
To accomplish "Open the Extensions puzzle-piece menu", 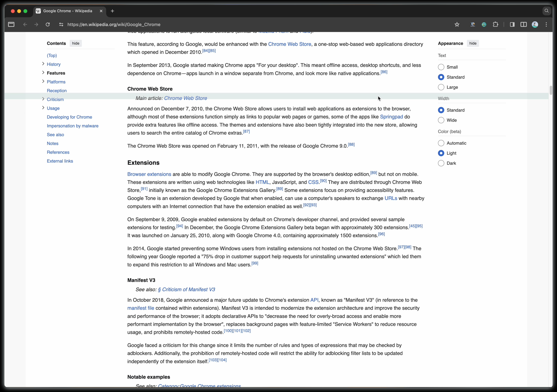I will pos(495,24).
